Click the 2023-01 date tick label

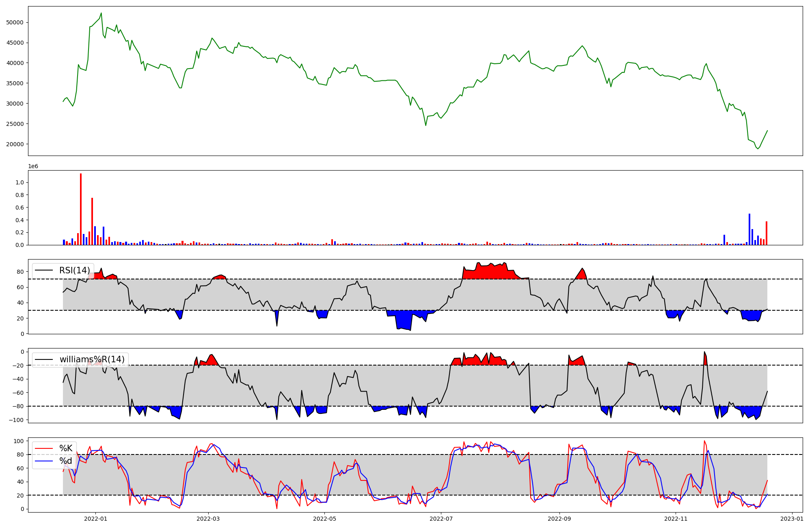point(792,519)
